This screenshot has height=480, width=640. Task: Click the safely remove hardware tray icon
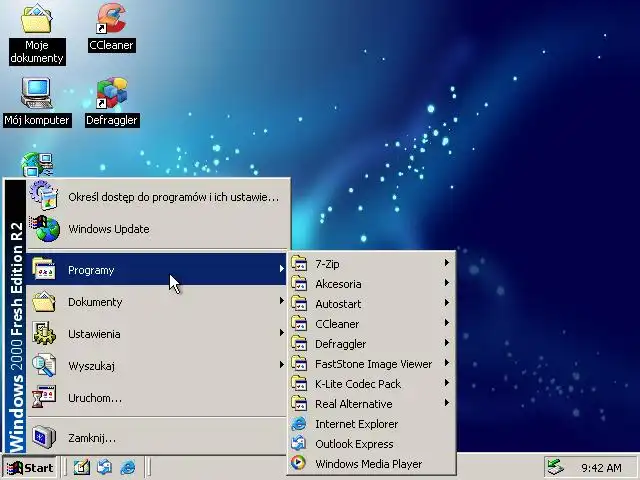click(555, 467)
